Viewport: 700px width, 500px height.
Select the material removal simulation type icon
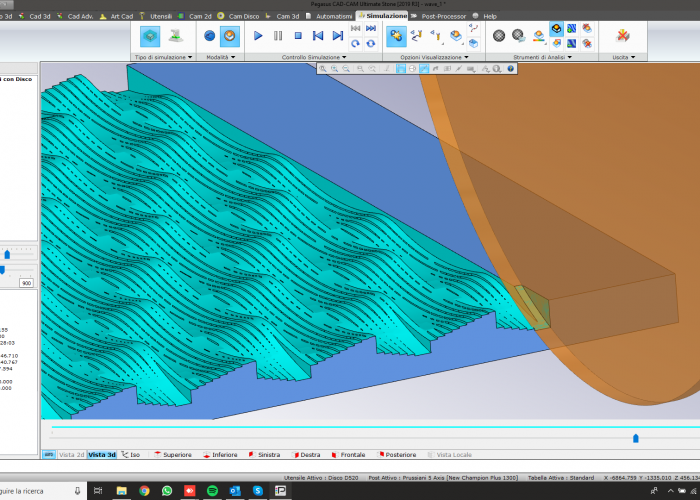[x=150, y=36]
